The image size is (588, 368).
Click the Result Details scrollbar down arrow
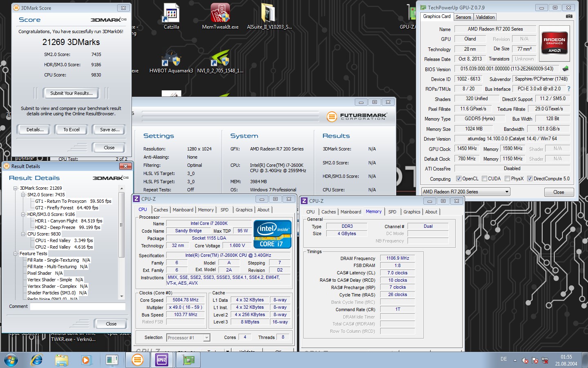121,296
